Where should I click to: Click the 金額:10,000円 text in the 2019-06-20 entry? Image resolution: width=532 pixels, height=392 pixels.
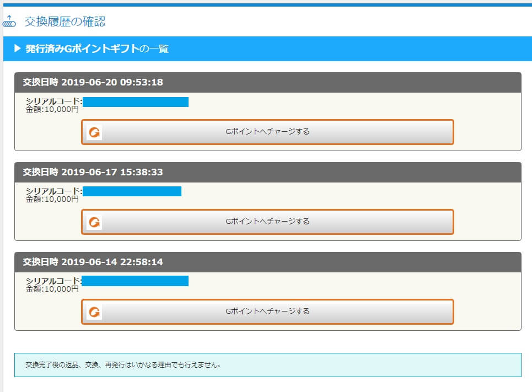point(52,109)
